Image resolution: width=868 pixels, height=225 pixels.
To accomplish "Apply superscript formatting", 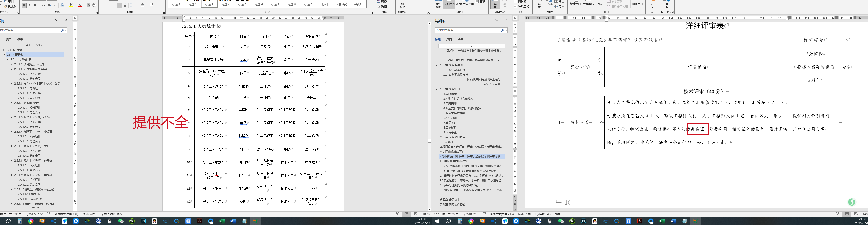I will 55,5.
